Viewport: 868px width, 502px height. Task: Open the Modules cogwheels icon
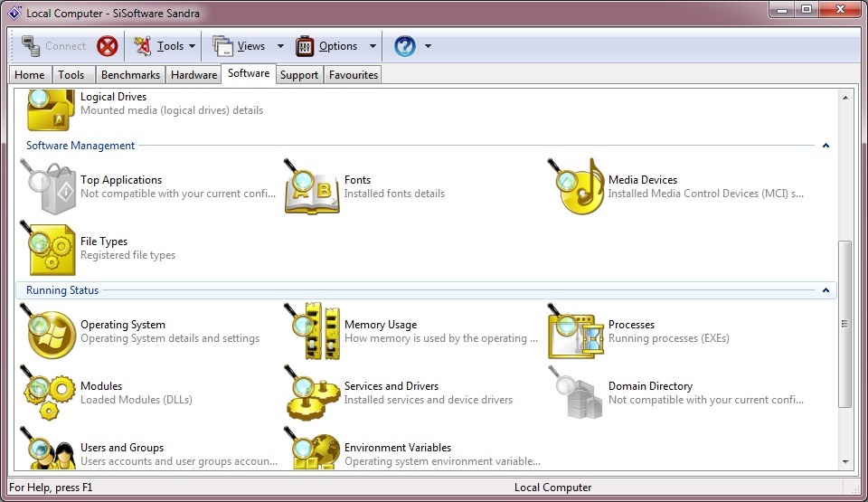point(48,393)
